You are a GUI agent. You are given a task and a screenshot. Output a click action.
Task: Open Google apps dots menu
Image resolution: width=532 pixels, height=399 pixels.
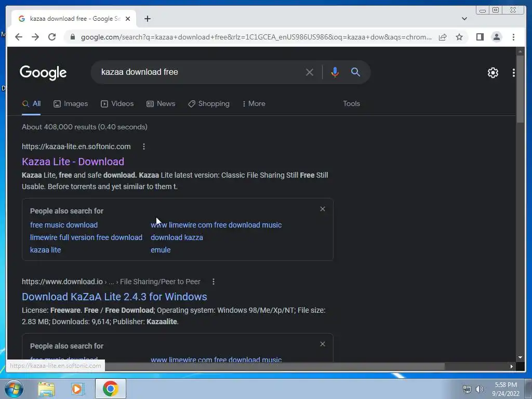[x=514, y=72]
